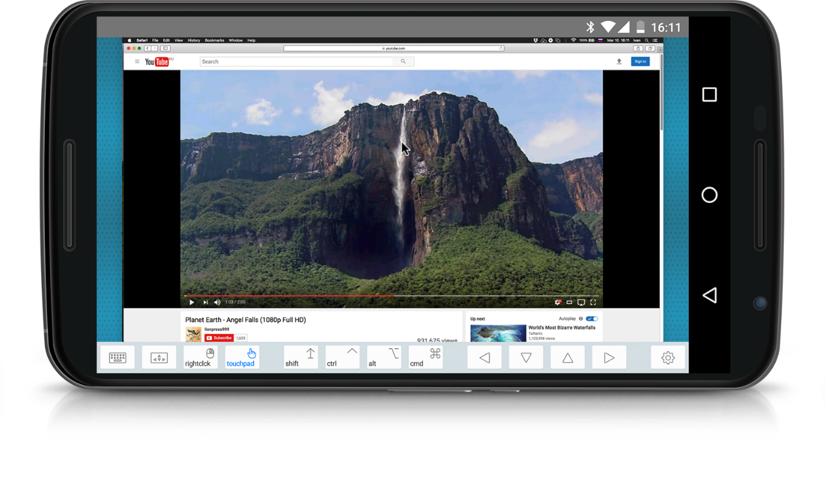Viewport: 826px width, 504px height.
Task: Subscribe to the lionpress999 channel
Action: pos(219,338)
